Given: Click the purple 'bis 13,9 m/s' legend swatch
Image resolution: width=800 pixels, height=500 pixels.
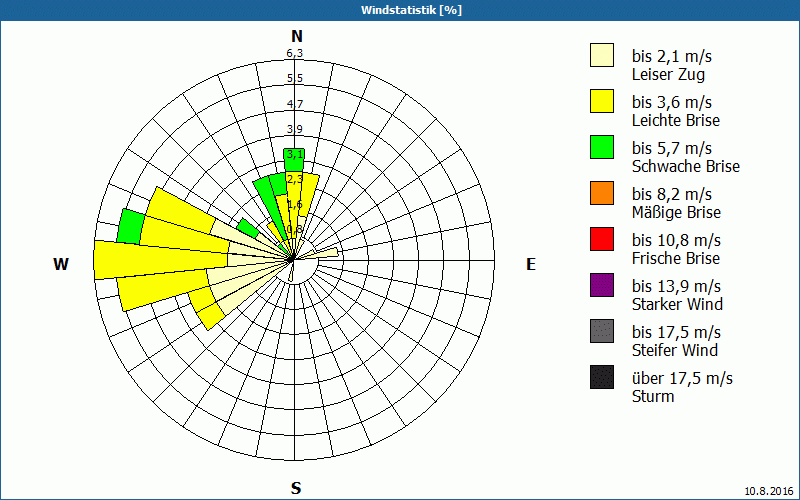Looking at the screenshot, I should [x=602, y=285].
